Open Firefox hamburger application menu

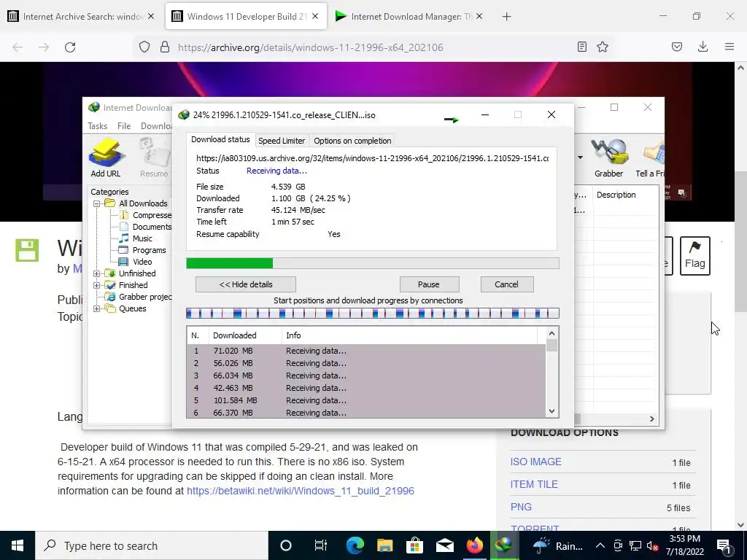(x=729, y=47)
